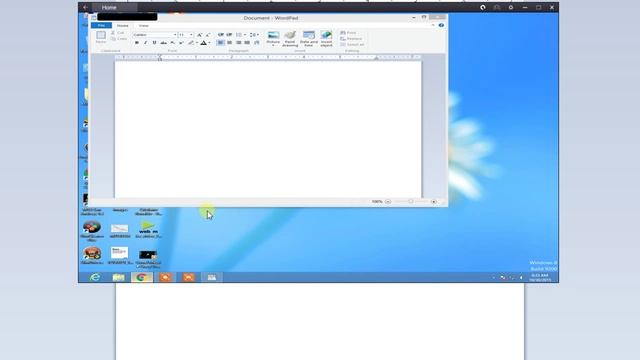The width and height of the screenshot is (640, 360).
Task: Click the Decrease indent icon
Action: coord(221,35)
